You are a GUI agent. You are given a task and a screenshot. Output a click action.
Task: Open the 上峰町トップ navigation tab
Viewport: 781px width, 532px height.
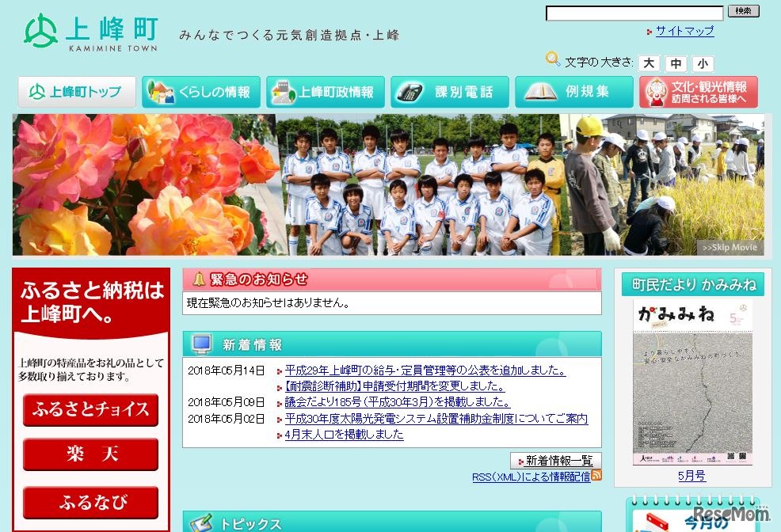click(77, 92)
